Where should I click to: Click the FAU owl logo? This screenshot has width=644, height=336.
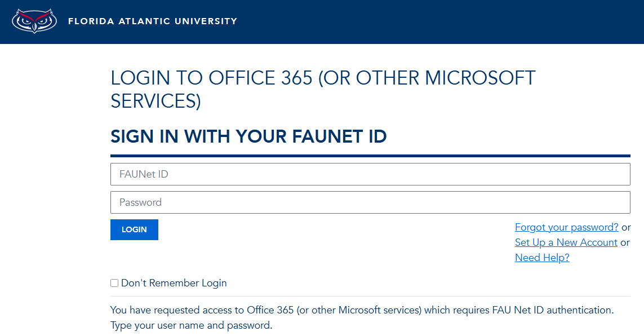[34, 21]
